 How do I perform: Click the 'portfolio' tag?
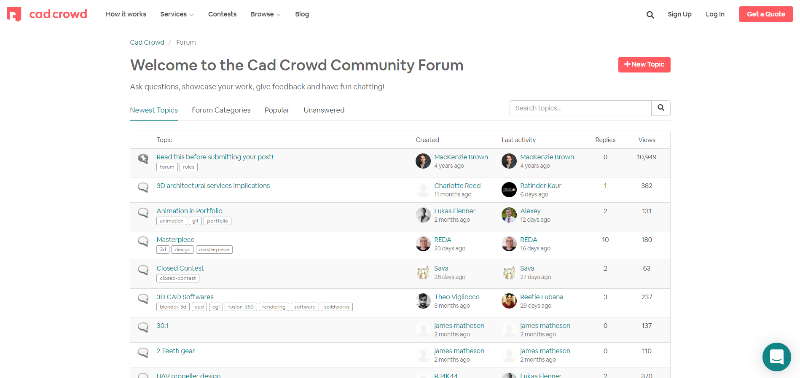218,221
